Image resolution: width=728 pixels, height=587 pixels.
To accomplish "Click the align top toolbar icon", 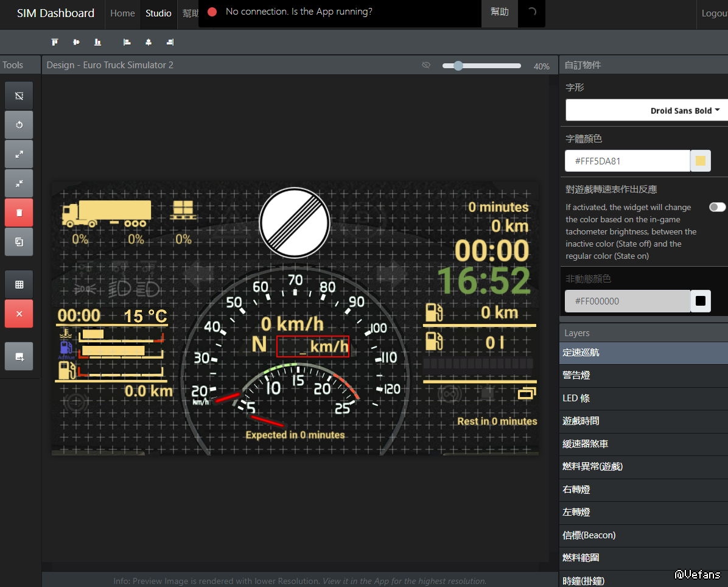I will (x=55, y=42).
